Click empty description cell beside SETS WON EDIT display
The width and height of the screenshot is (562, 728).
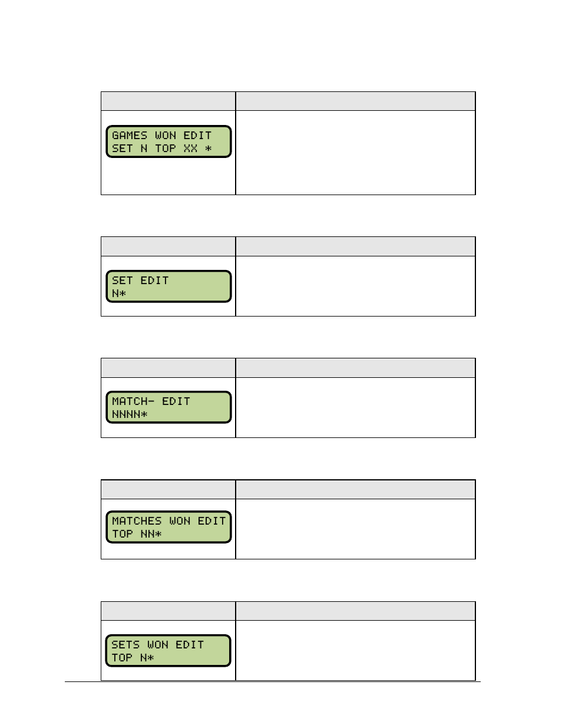(x=356, y=650)
